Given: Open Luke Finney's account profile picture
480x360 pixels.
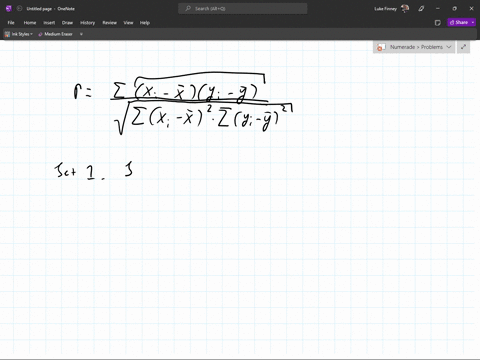Looking at the screenshot, I should 405,9.
